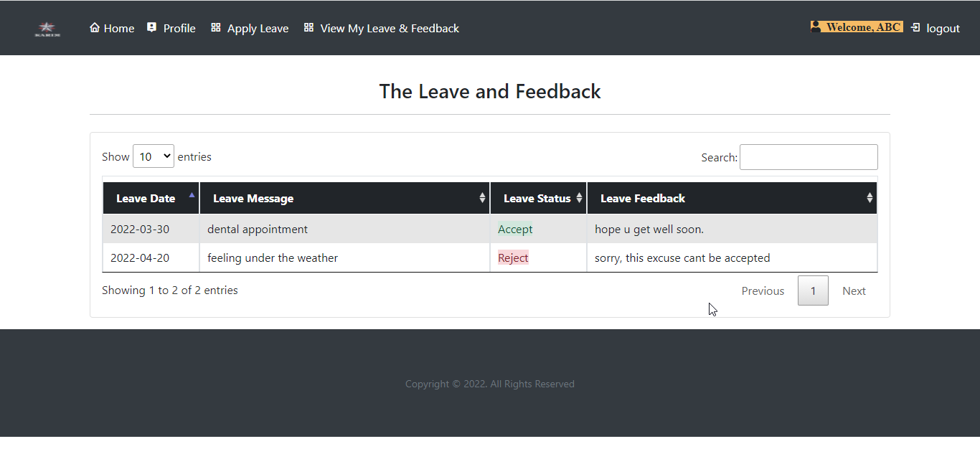Click the Previous pagination link

point(763,290)
